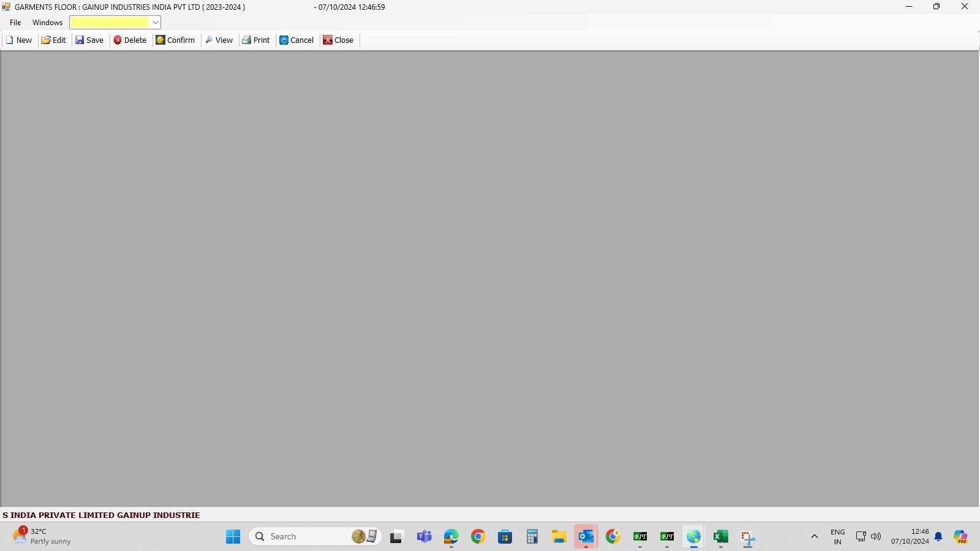The image size is (980, 551).
Task: Click inside the yellow combo box field
Action: tap(110, 23)
